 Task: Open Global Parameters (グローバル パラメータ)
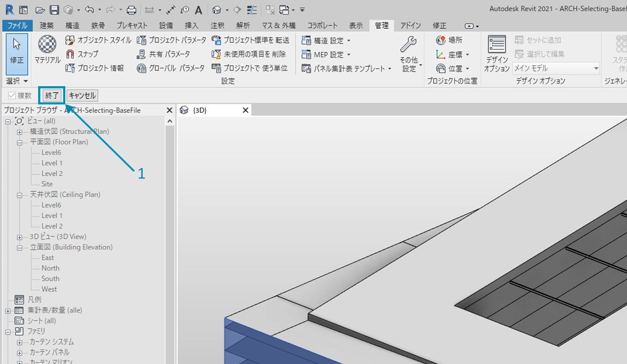click(171, 68)
